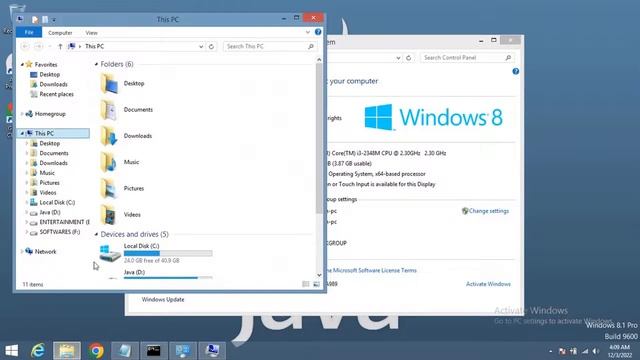This screenshot has width=640, height=360.
Task: Click the Back arrow in This PC window
Action: pyautogui.click(x=25, y=47)
